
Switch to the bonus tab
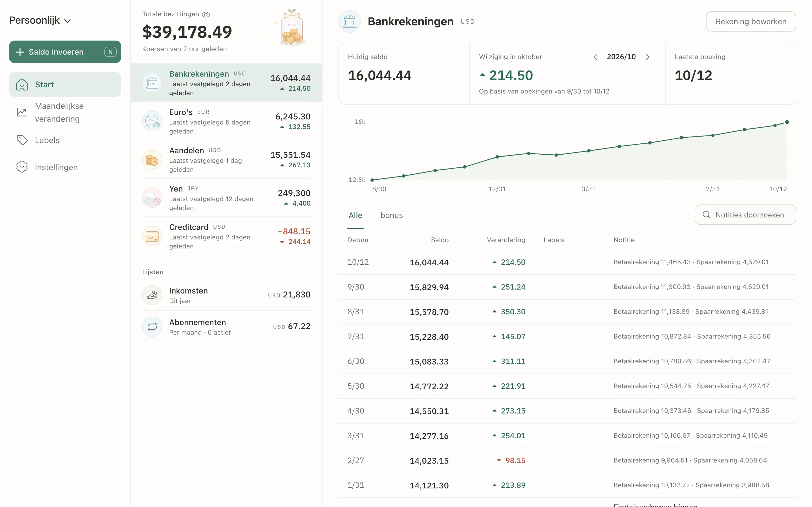pos(391,215)
